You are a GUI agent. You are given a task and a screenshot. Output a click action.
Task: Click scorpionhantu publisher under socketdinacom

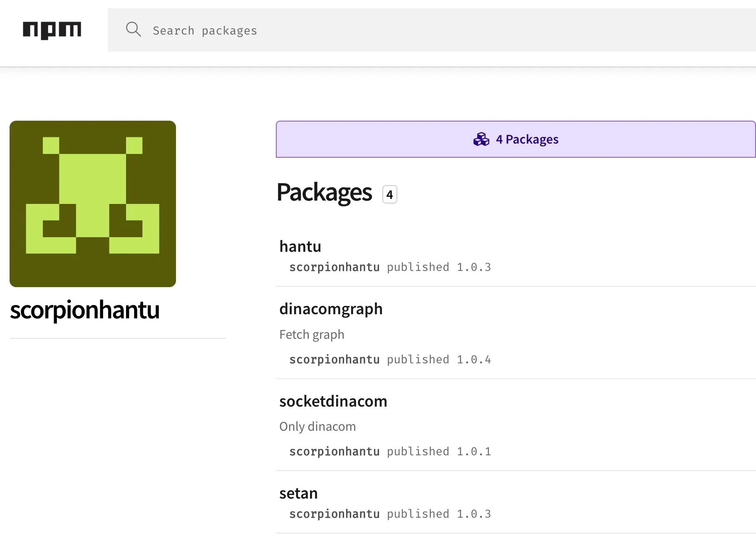coord(335,452)
